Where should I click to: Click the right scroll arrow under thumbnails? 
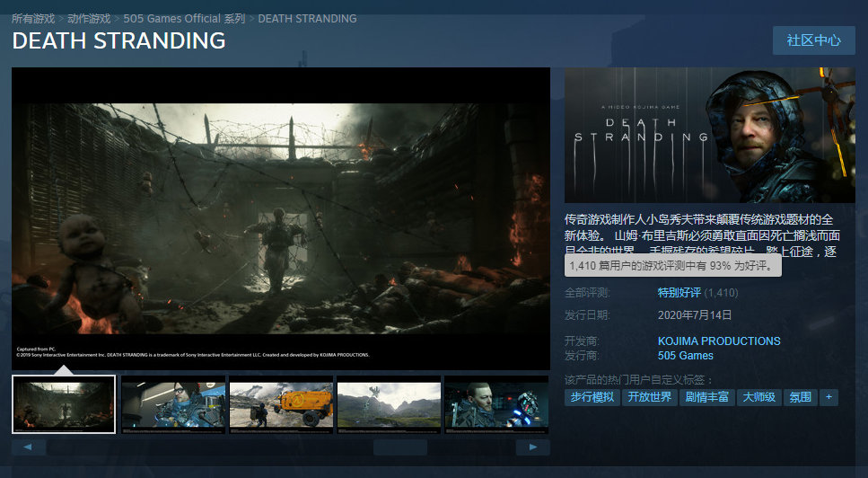pos(533,447)
